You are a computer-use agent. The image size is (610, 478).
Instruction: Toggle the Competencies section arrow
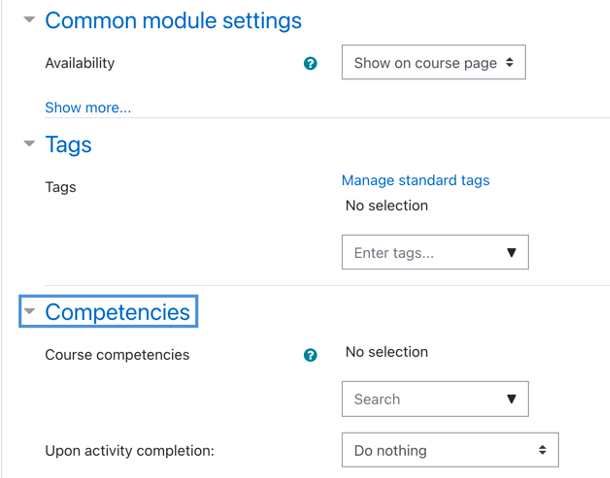click(29, 311)
